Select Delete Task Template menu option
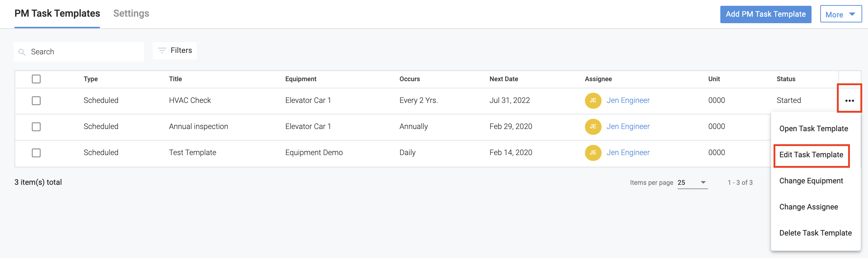Viewport: 868px width, 258px height. click(815, 233)
